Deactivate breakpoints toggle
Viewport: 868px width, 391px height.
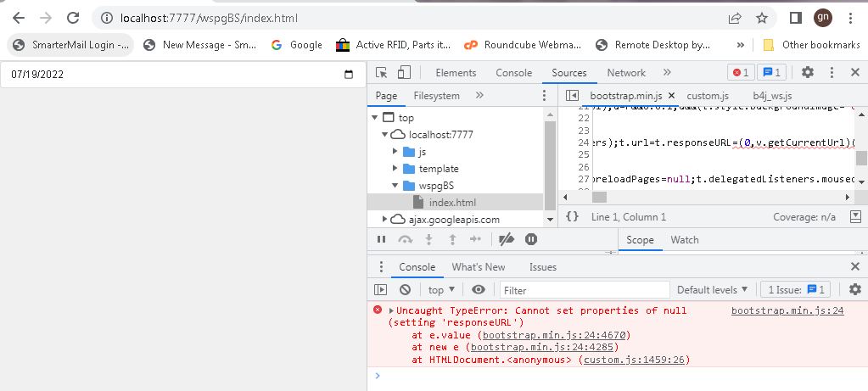click(x=506, y=239)
